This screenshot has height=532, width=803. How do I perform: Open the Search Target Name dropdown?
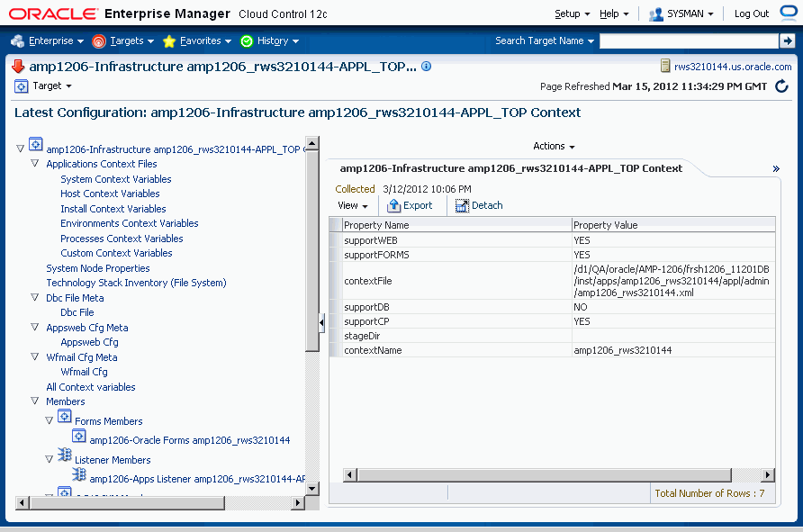pos(544,41)
